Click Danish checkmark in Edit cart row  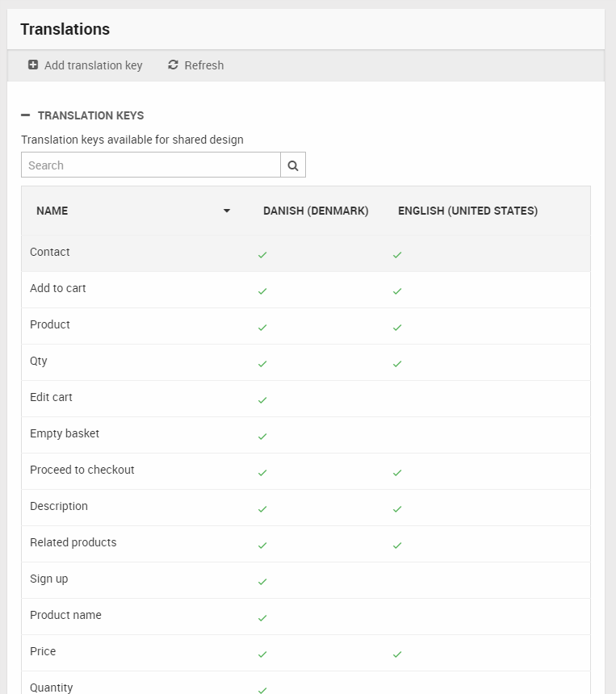coord(262,400)
